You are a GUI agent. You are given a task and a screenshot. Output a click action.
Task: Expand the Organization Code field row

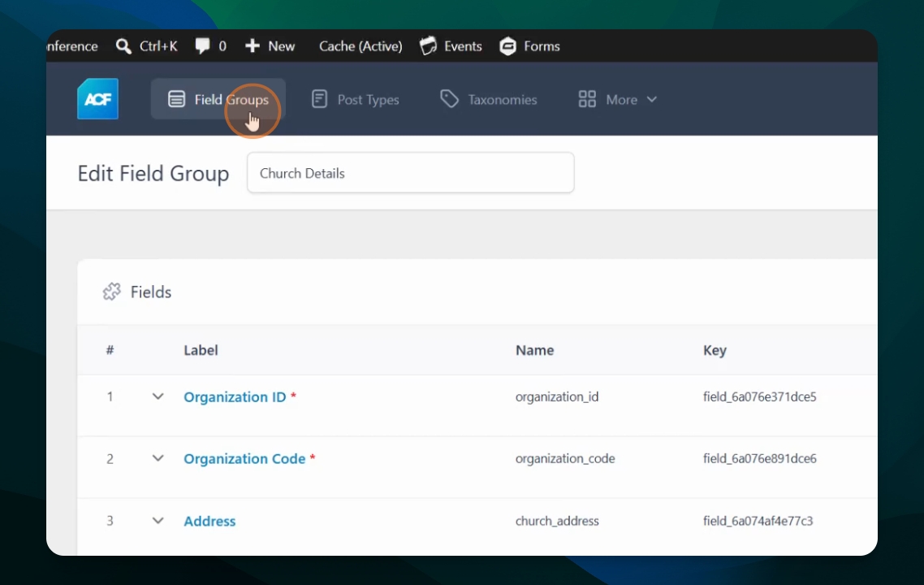coord(158,458)
